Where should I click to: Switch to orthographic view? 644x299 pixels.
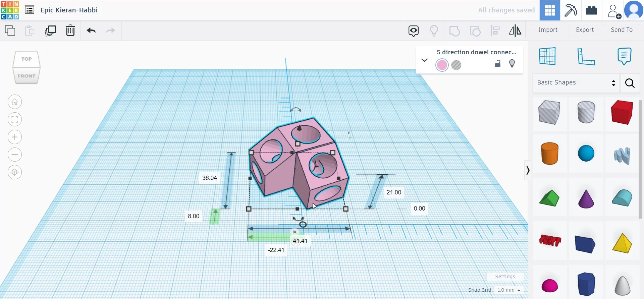[x=15, y=172]
